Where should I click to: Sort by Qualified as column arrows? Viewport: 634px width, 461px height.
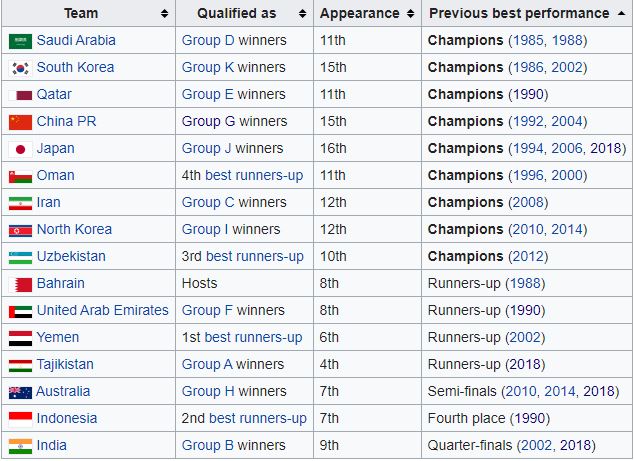click(x=301, y=14)
